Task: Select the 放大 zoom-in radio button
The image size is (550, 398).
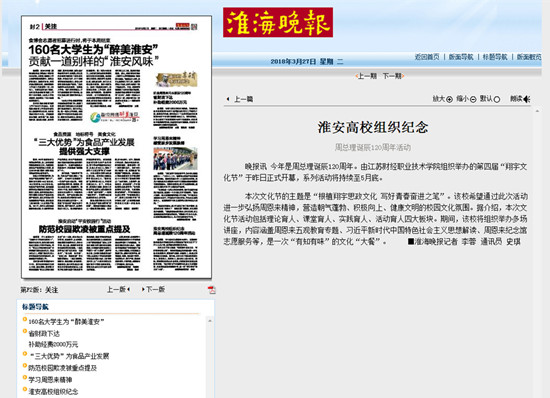Action: 449,100
